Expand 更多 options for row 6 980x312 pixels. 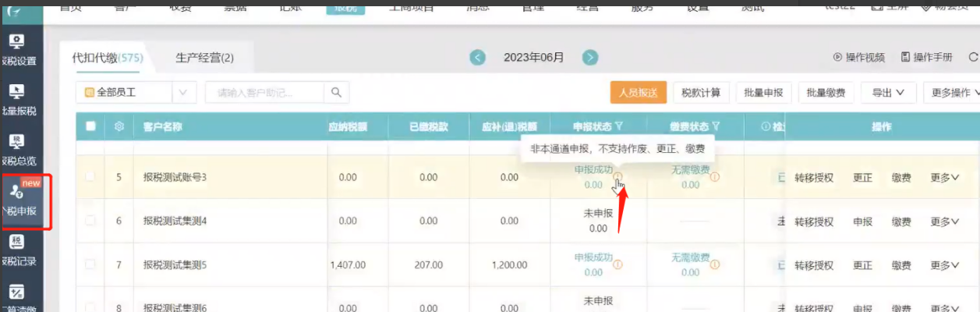click(x=944, y=222)
